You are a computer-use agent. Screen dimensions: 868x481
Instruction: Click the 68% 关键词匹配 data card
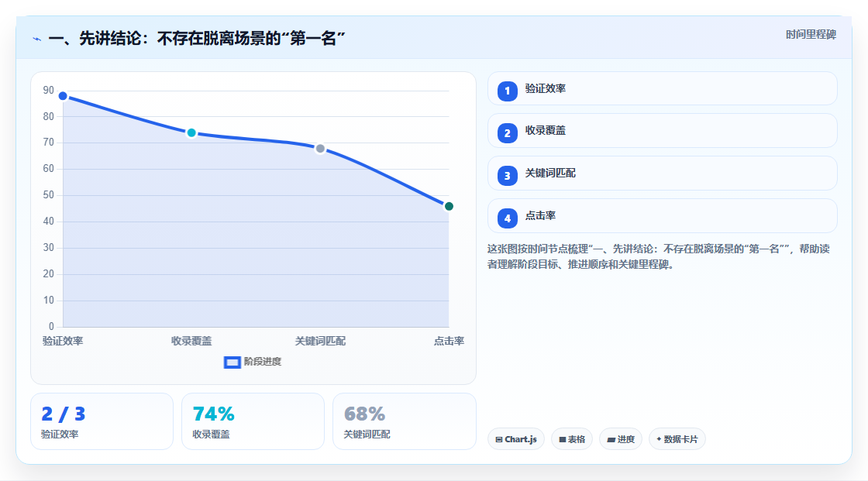(404, 422)
